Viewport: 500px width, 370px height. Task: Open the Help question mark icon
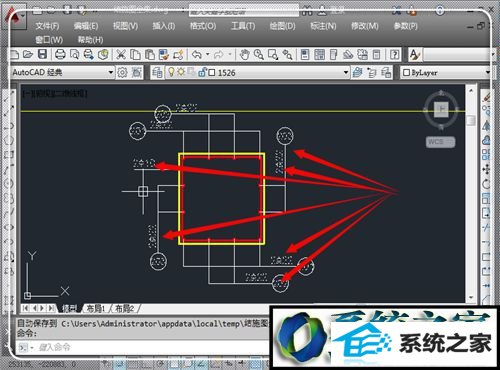click(x=394, y=54)
